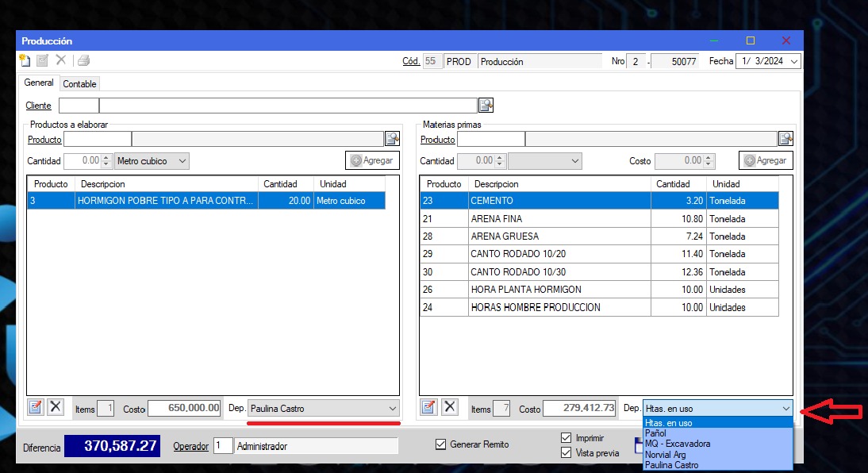Viewport: 868px width, 473px height.
Task: Click the edit record toolbar icon
Action: coord(43,60)
